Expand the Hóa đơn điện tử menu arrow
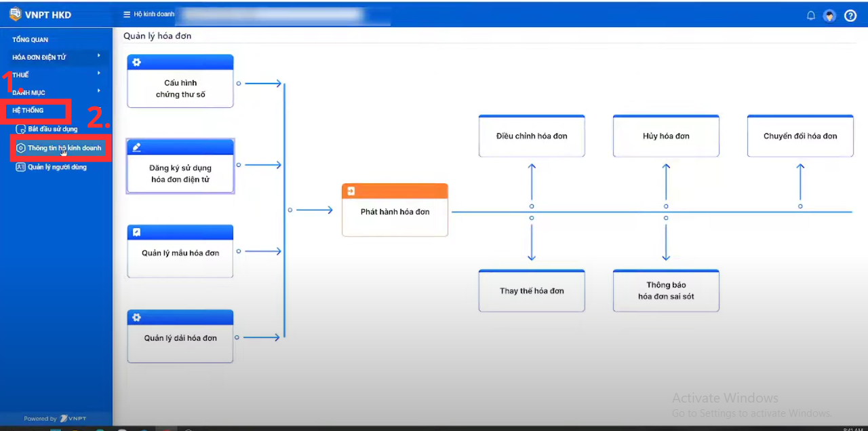This screenshot has height=431, width=868. 98,56
